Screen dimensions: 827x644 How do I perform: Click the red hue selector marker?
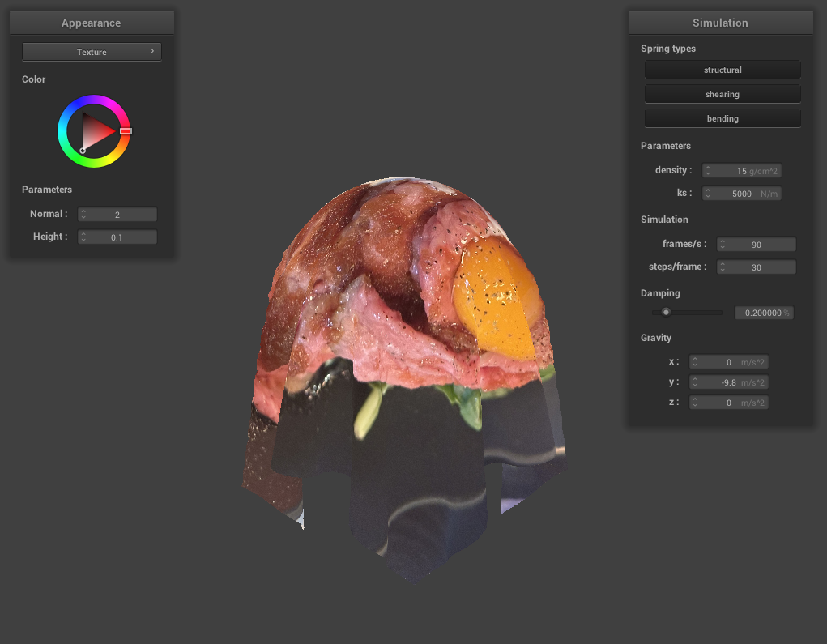coord(126,130)
